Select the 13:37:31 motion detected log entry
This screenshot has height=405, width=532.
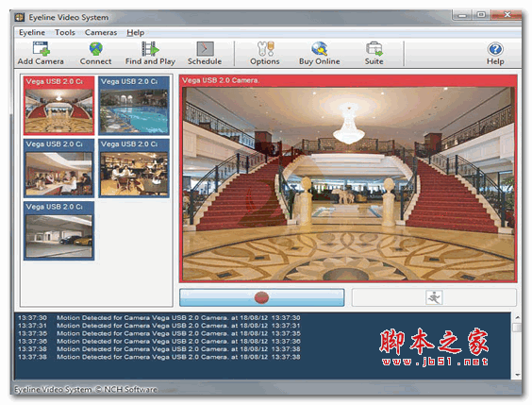click(159, 326)
